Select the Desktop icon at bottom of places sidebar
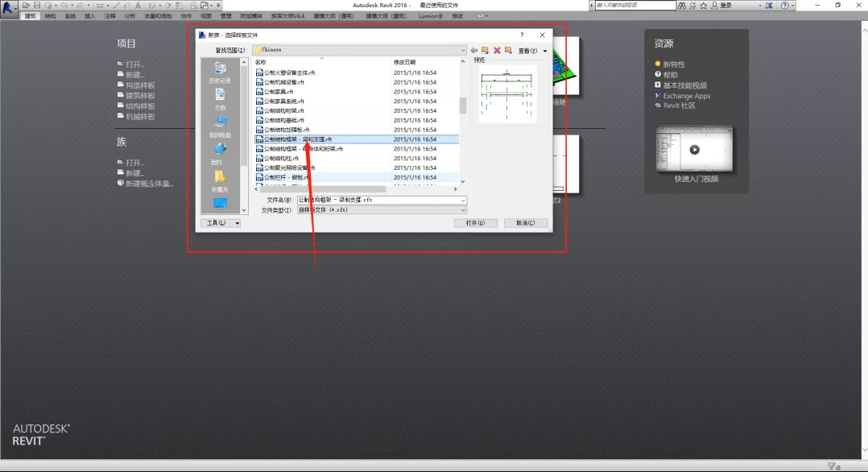This screenshot has width=868, height=472. (220, 204)
